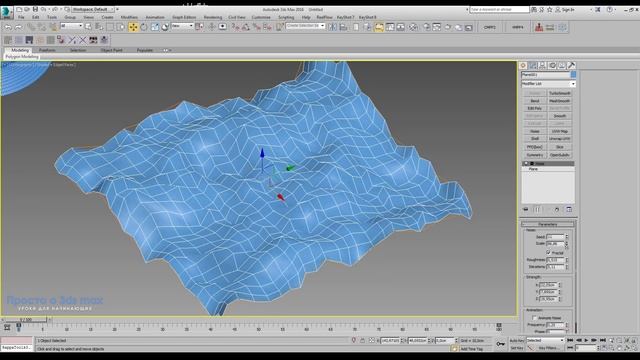This screenshot has height=360, width=640.
Task: Open the Modifiers menu
Action: coord(129,18)
